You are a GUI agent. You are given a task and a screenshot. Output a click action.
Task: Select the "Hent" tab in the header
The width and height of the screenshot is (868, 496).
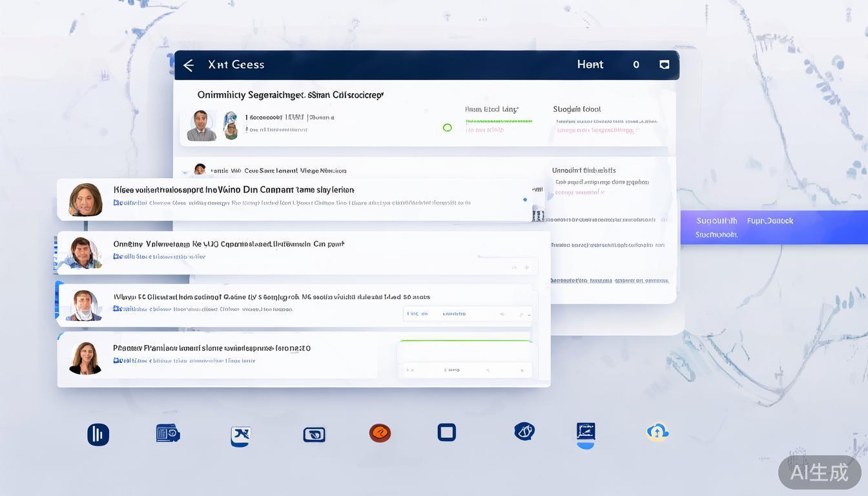pyautogui.click(x=590, y=65)
